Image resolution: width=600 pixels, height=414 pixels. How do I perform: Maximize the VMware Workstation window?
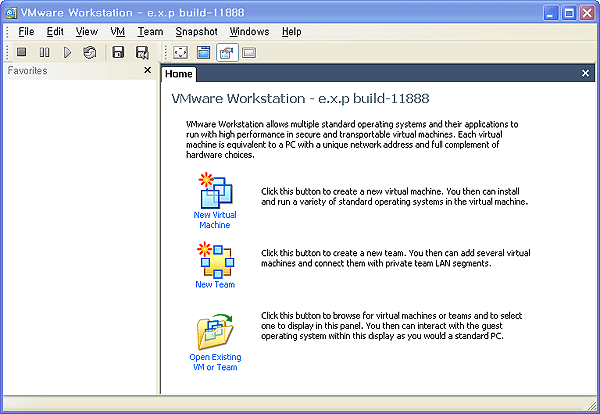[x=569, y=13]
